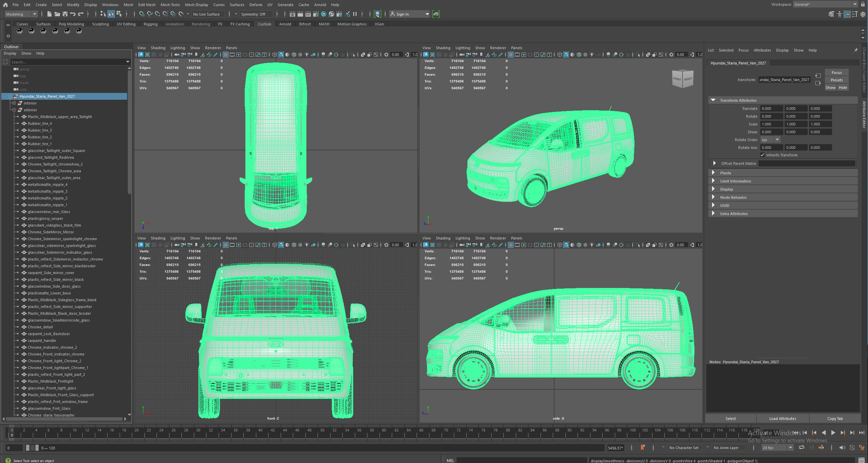Select by object type mode icon
Screen dimensions: 868x463
tap(111, 14)
